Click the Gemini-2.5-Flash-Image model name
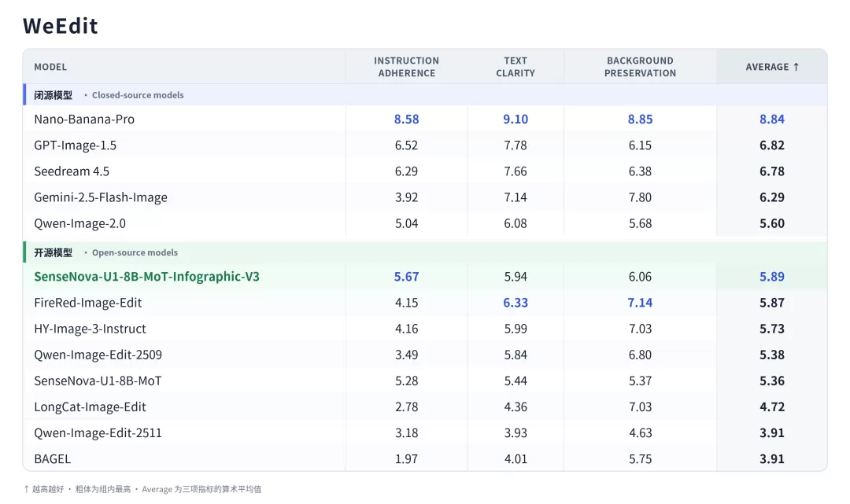 [x=100, y=197]
